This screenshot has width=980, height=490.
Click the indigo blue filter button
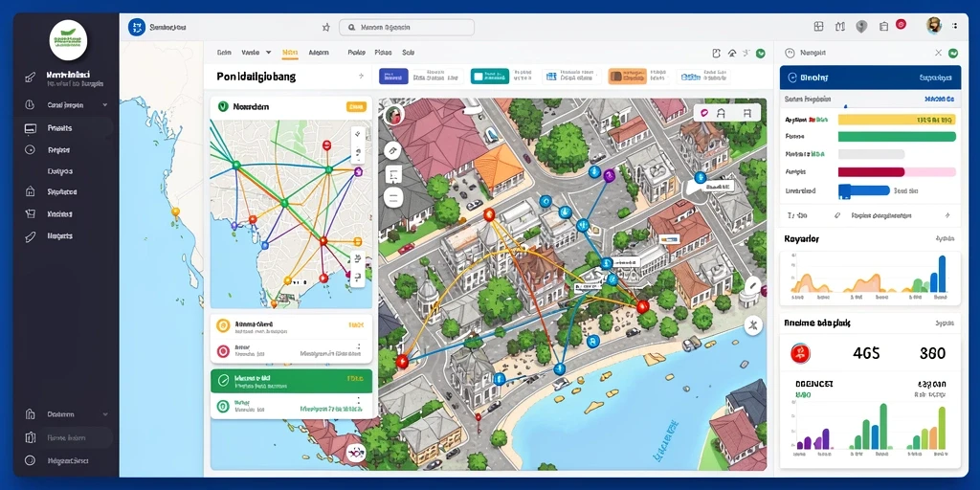click(x=393, y=77)
